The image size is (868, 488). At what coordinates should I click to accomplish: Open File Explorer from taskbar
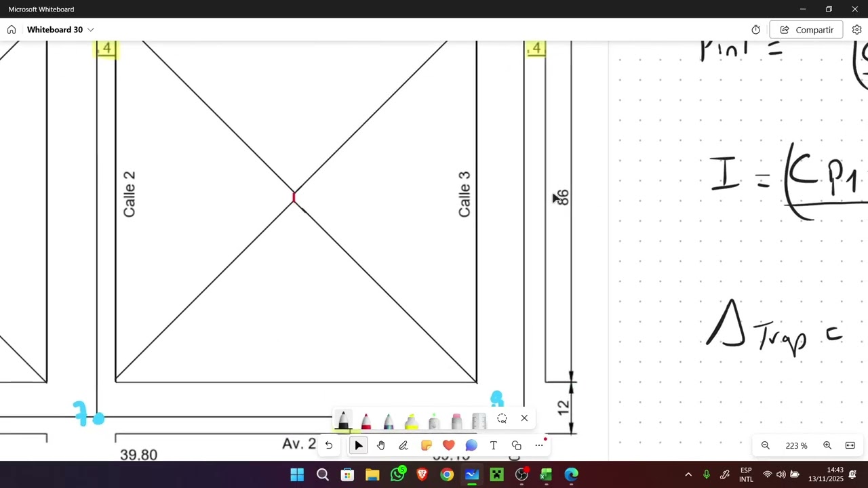click(372, 474)
